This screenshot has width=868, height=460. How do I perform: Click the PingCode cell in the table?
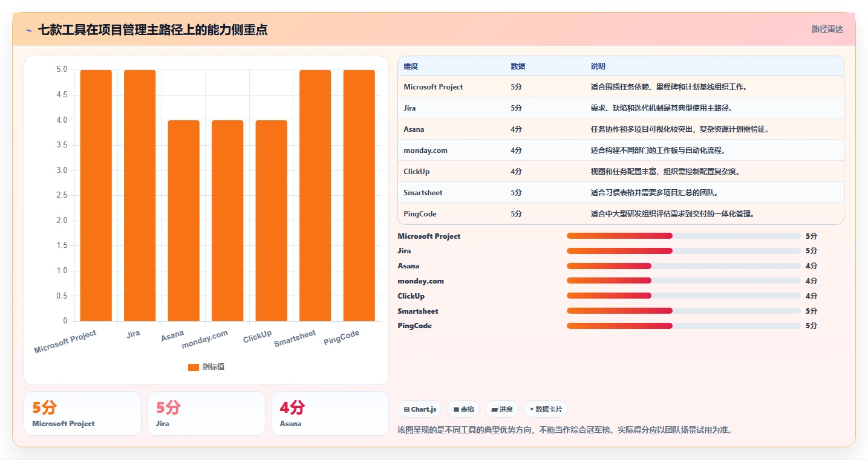coord(420,214)
